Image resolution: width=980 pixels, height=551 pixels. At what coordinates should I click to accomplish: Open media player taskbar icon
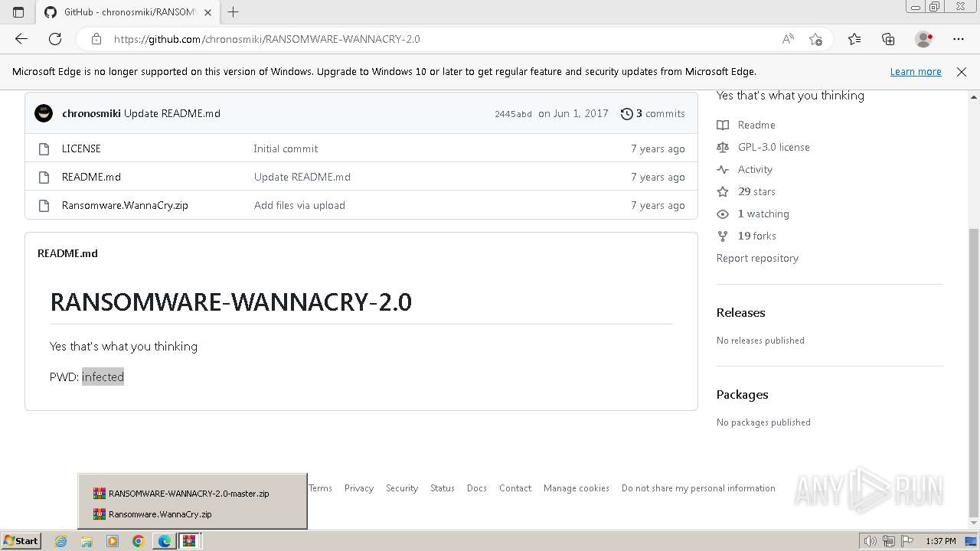click(x=113, y=541)
